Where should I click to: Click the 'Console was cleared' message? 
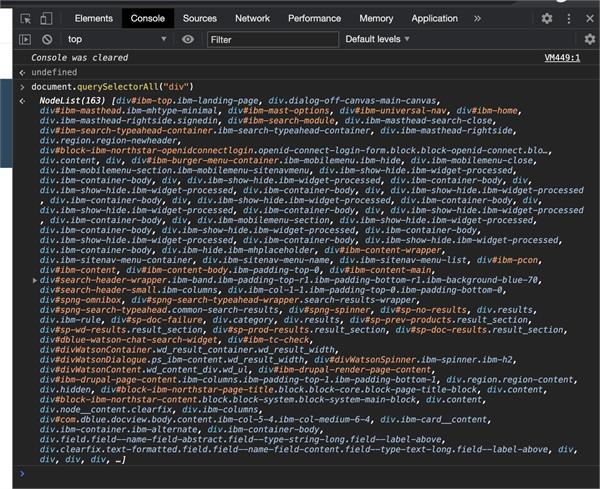point(80,58)
